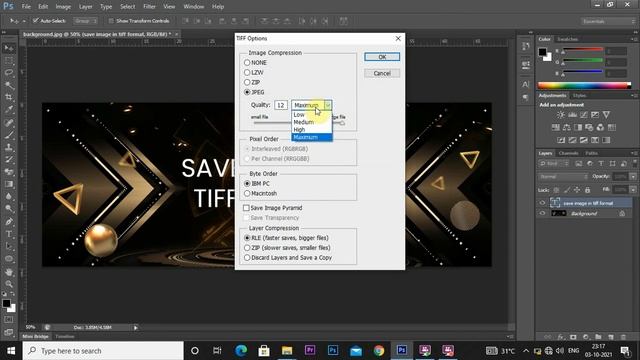
Task: Select the Eraser tool
Action: (9, 172)
